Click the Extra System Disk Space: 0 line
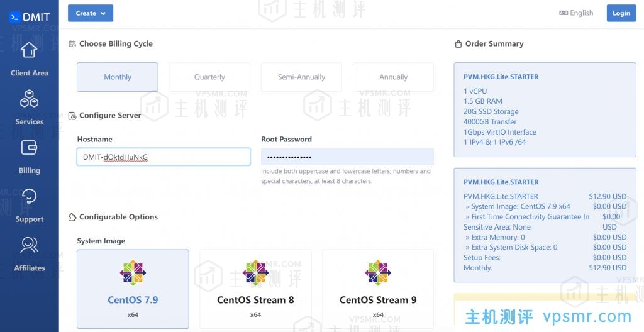 coord(511,247)
